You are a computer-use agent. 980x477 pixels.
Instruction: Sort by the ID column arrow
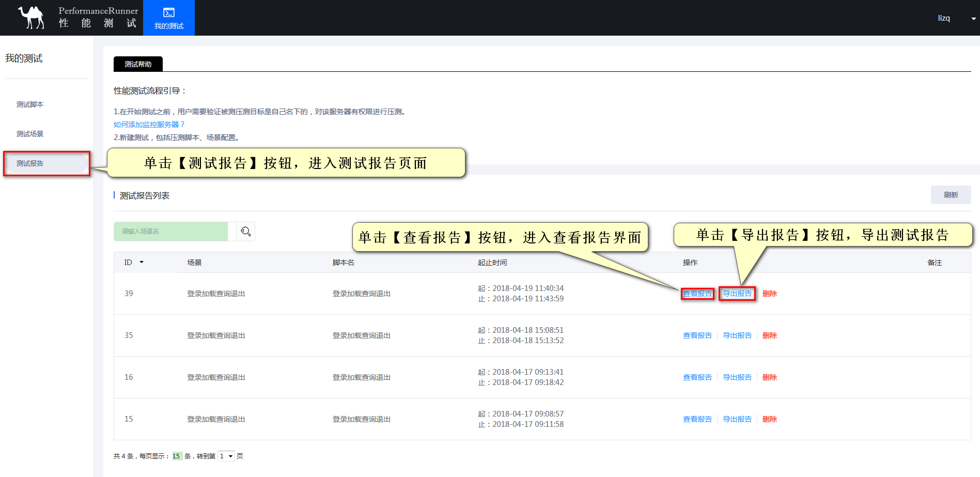142,263
